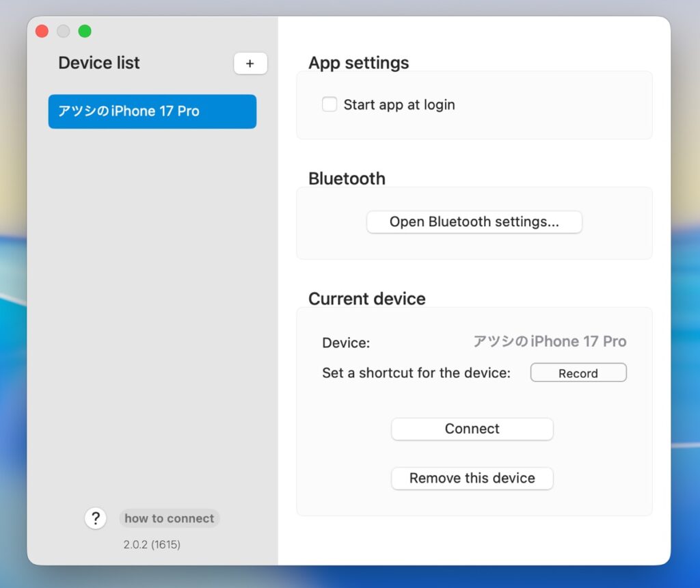Click the version number 2.0.2 (1615)
The width and height of the screenshot is (700, 588).
tap(152, 545)
